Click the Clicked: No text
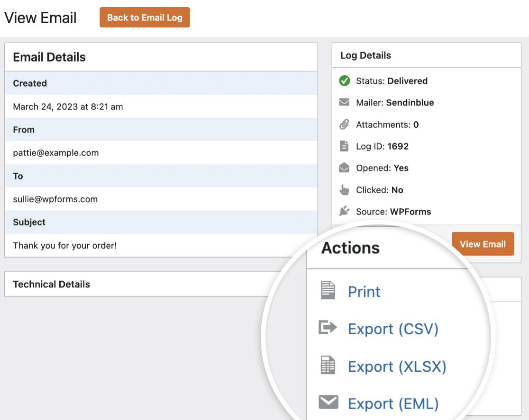 click(x=380, y=190)
